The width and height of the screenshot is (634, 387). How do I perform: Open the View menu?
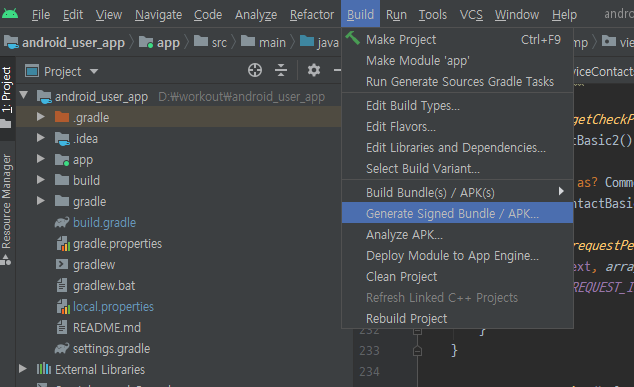pos(109,15)
